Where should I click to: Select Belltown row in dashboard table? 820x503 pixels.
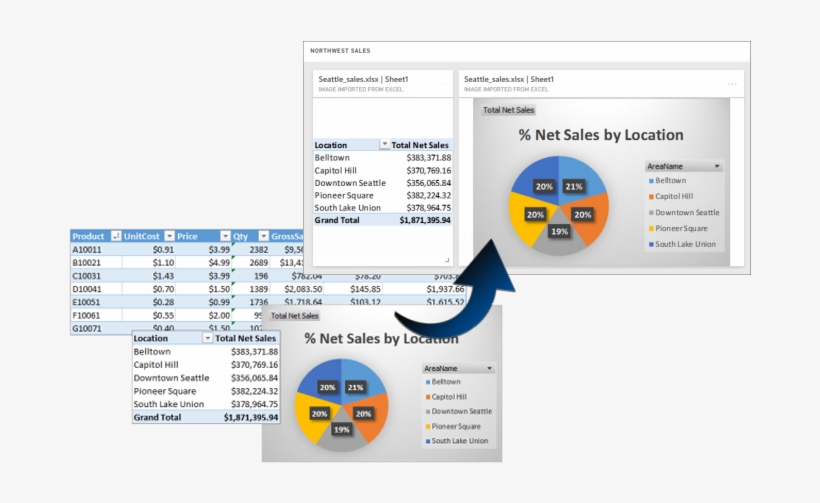(382, 157)
